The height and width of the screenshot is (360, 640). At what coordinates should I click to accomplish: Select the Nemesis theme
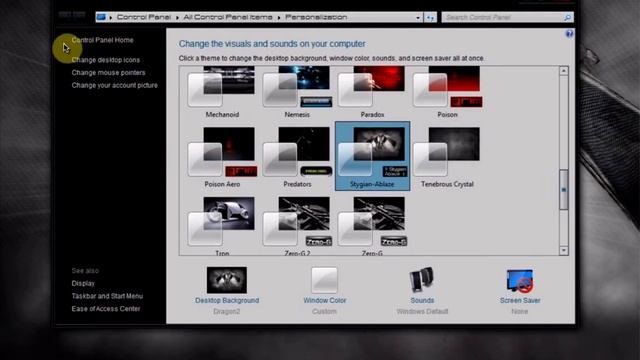pyautogui.click(x=297, y=92)
